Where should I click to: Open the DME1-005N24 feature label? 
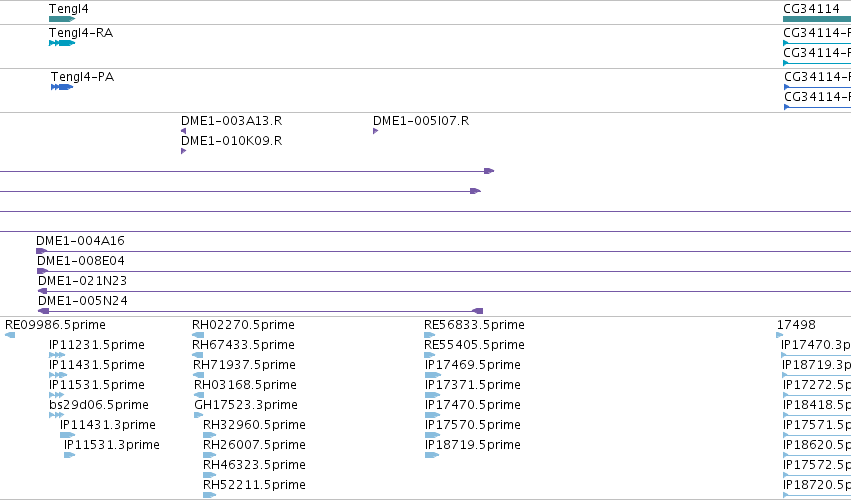click(82, 301)
